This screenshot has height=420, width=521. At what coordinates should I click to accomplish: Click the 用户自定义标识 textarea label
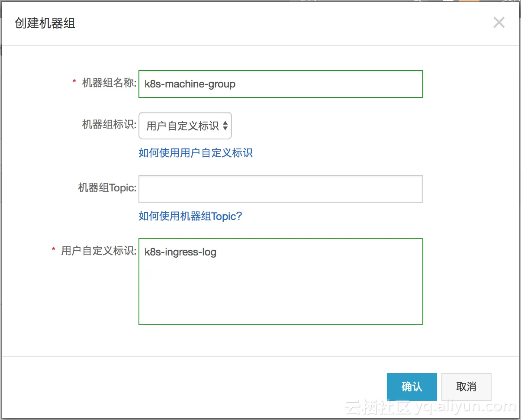(x=99, y=251)
